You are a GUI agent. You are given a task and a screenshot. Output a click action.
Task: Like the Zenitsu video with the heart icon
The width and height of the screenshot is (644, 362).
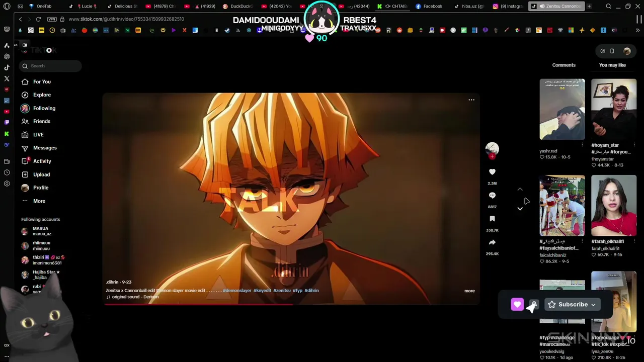492,172
